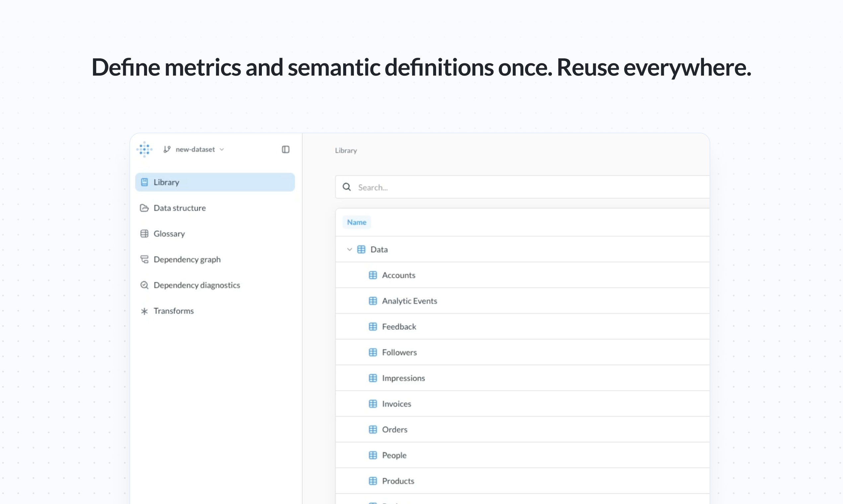Open the Products table
843x504 pixels.
point(398,480)
